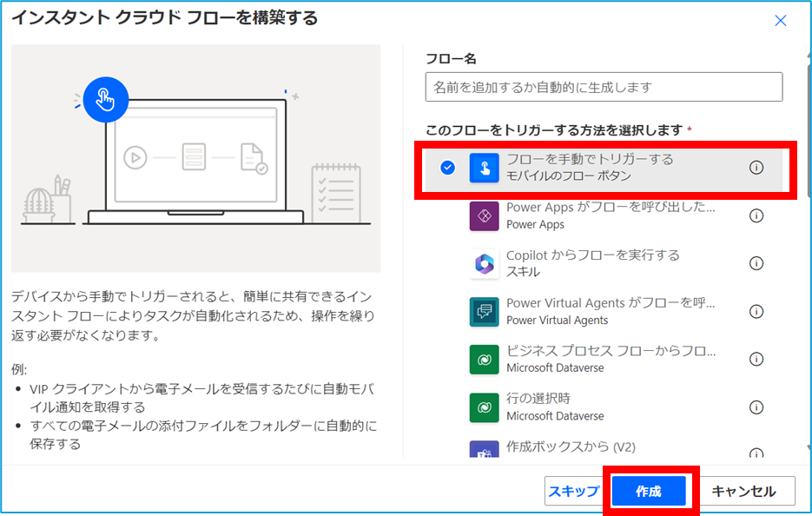The image size is (812, 516).
Task: Click the Power Virtual Agents subtitle text
Action: tap(558, 321)
